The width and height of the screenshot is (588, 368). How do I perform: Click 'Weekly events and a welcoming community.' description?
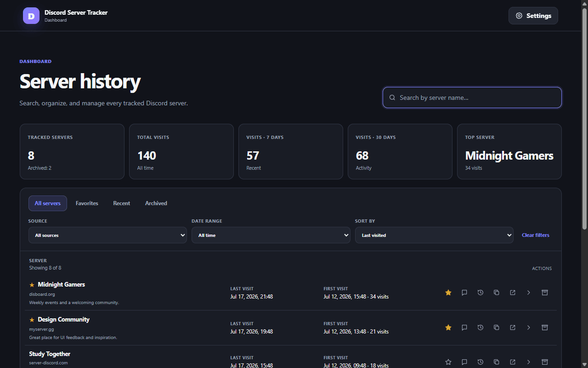pos(74,303)
